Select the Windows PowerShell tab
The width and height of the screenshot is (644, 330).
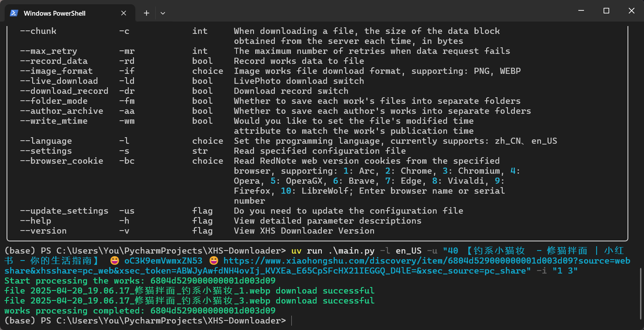point(61,13)
